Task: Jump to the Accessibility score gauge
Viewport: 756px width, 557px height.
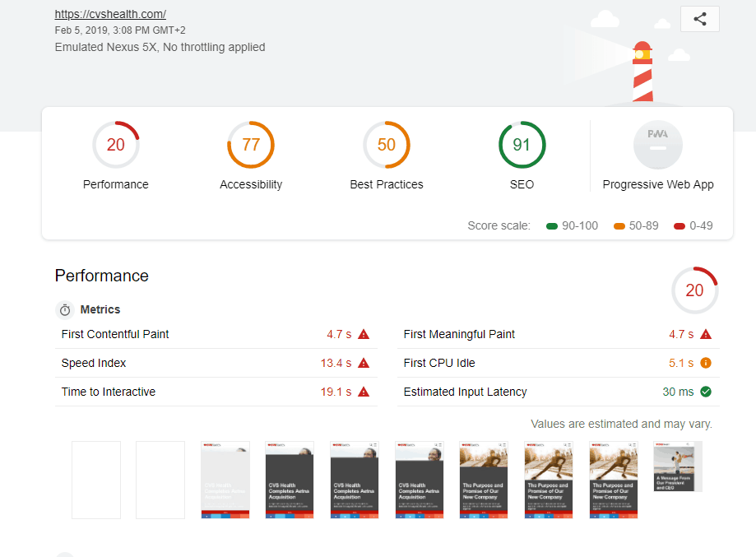Action: [x=251, y=145]
